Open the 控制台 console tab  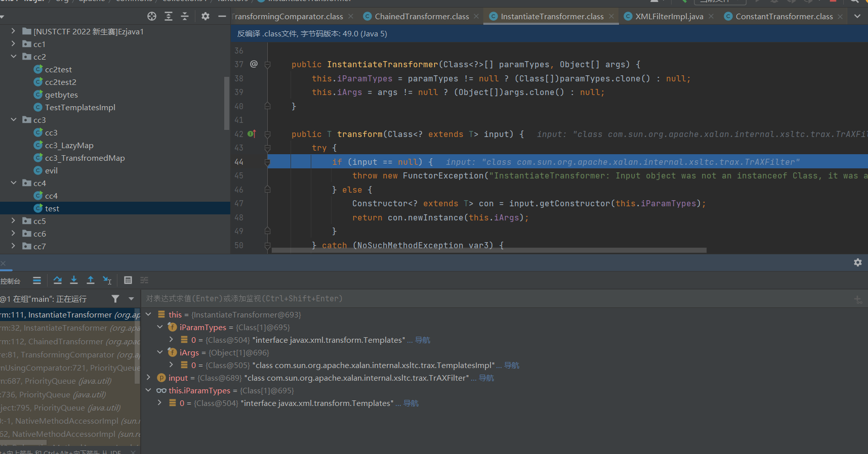[x=10, y=281]
